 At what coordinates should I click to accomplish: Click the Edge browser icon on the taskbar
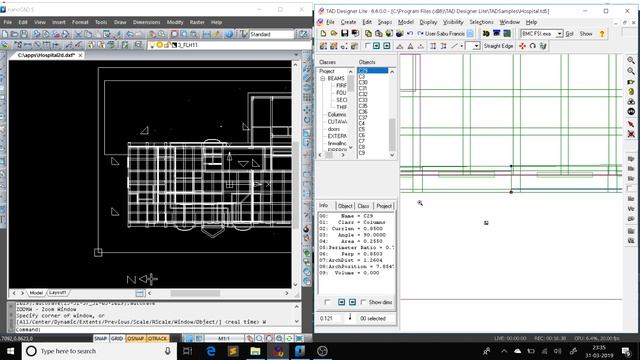click(x=211, y=351)
